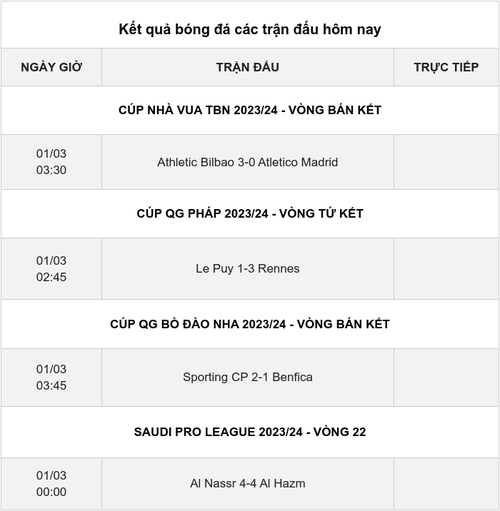Click the 01/03 03:45 date cell

point(51,377)
